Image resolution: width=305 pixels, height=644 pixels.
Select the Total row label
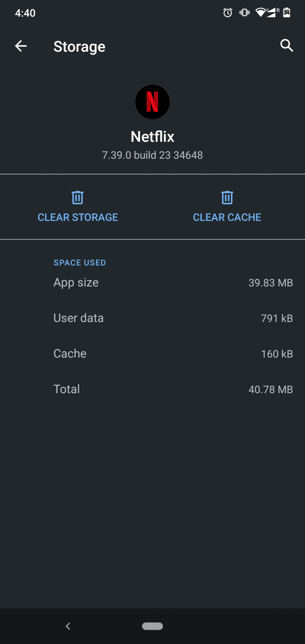(67, 389)
